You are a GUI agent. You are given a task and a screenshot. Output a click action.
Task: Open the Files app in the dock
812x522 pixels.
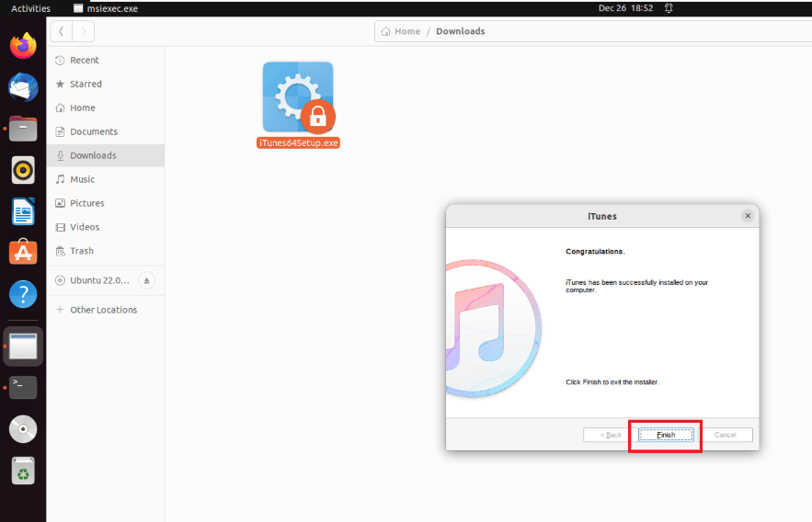coord(23,129)
